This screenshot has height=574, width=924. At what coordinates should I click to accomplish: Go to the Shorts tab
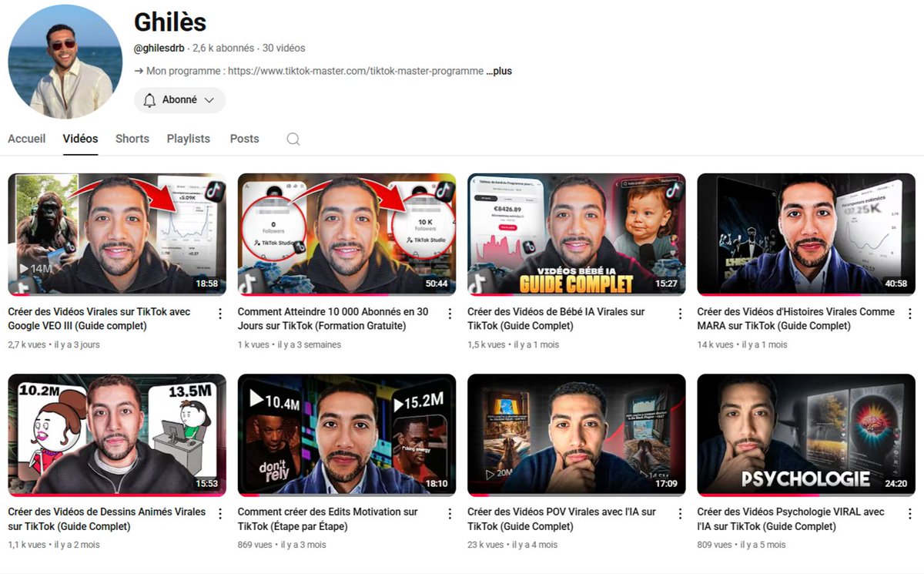132,139
